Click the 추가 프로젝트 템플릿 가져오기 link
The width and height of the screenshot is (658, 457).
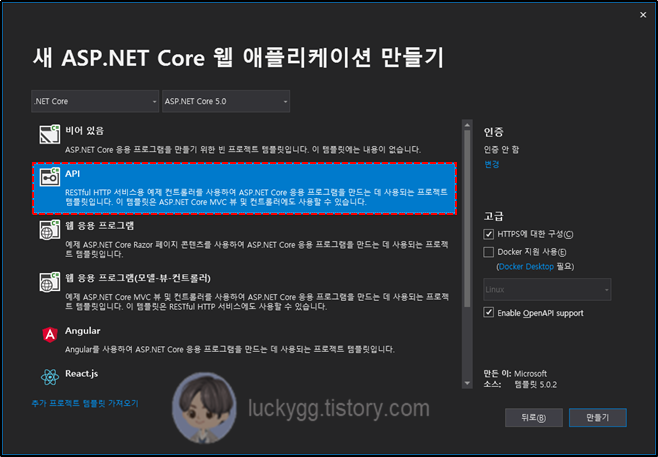point(85,403)
